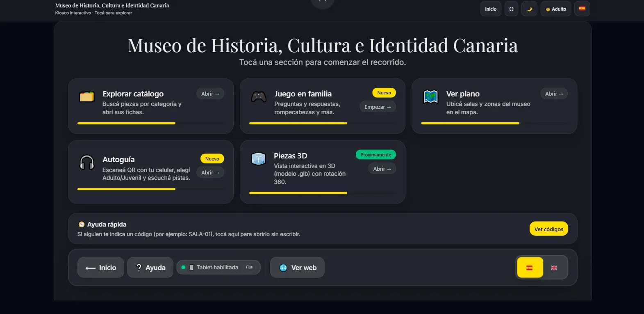Click the Spanish flag icon in top bar
644x314 pixels.
[x=582, y=9]
